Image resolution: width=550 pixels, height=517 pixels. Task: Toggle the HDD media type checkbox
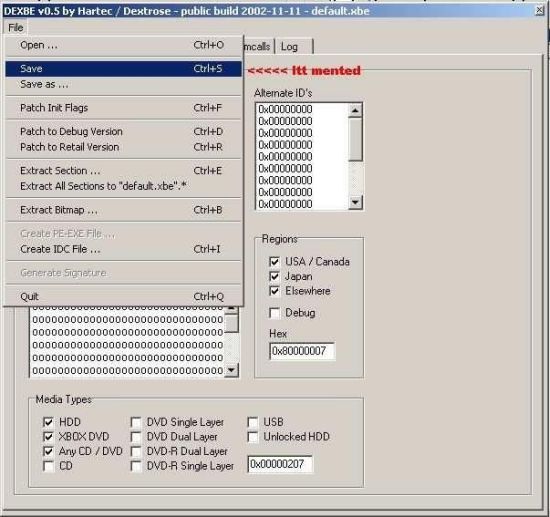(48, 422)
